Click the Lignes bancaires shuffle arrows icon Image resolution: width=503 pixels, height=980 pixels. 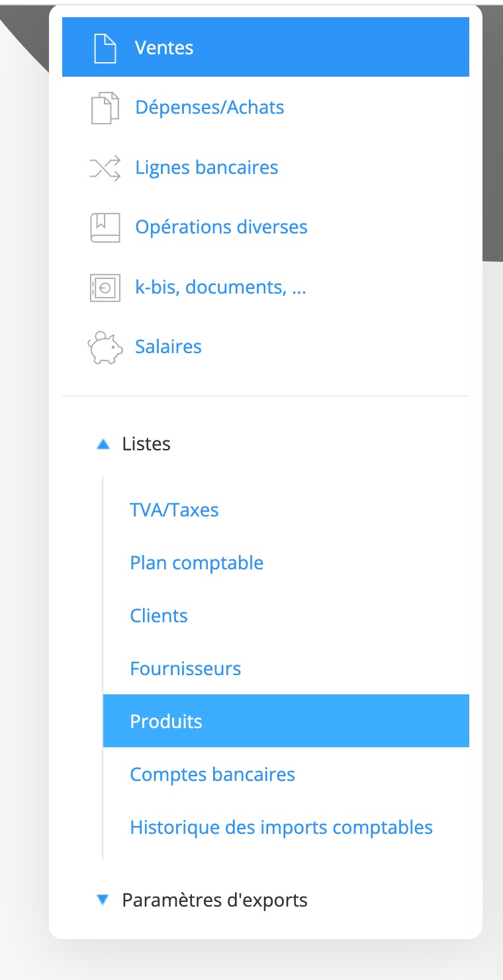tap(105, 168)
